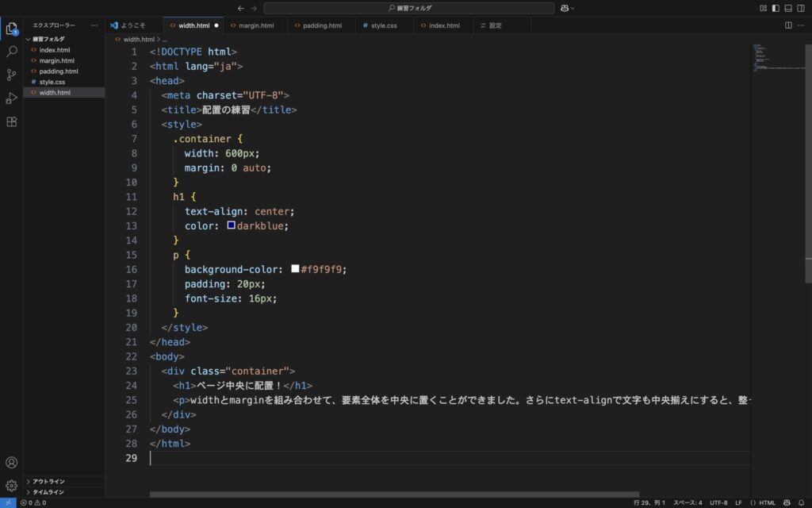Open the Copilot chat icon in title bar

565,8
